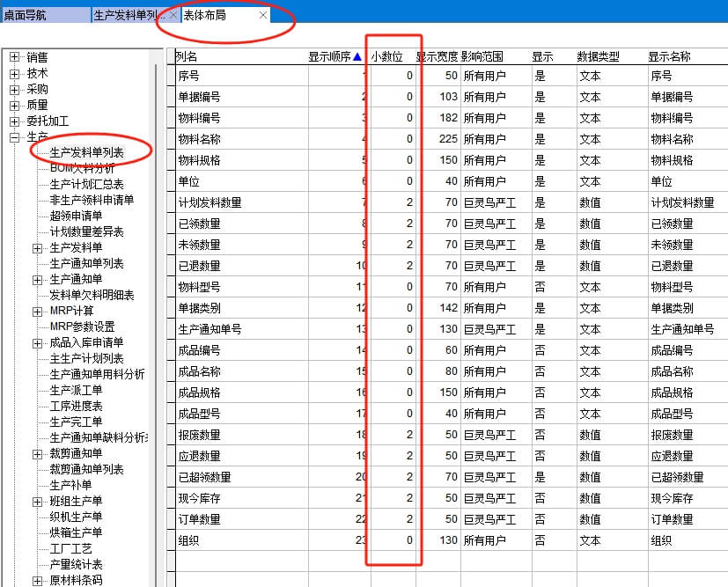Switch to the 生产发料单列表 tab

click(129, 15)
